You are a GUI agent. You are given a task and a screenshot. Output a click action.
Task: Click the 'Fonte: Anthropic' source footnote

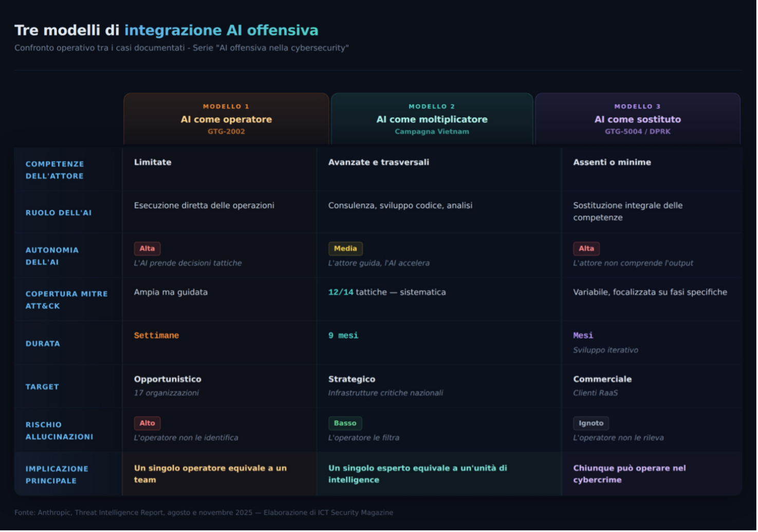204,512
